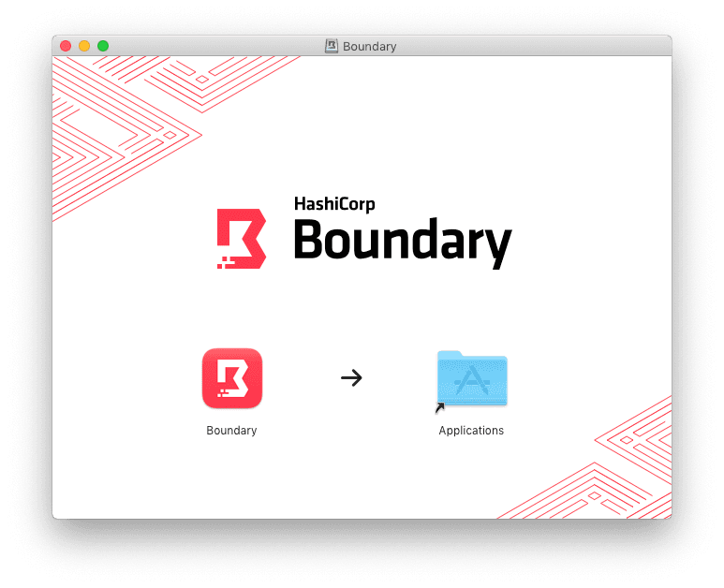Click the disk image icon in title bar

[332, 46]
